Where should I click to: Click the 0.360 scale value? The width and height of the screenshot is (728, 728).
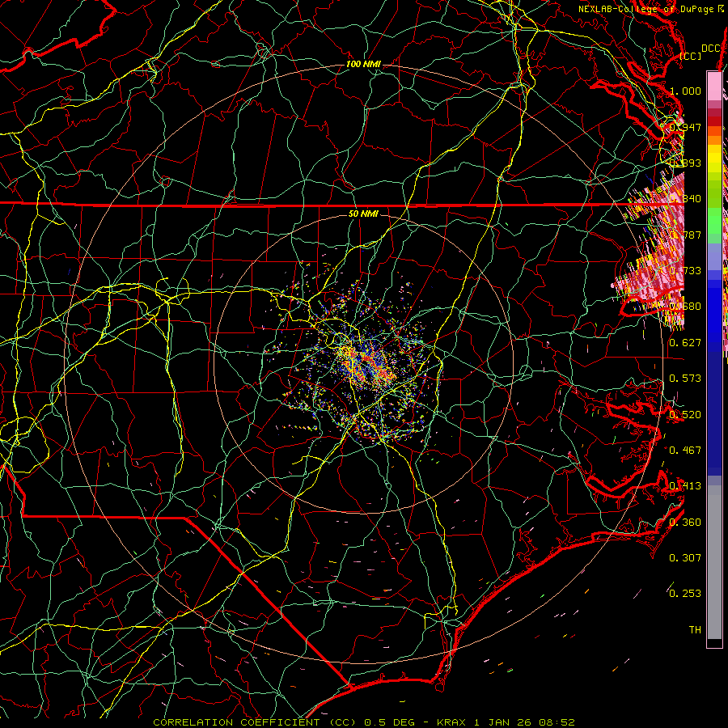(x=685, y=522)
